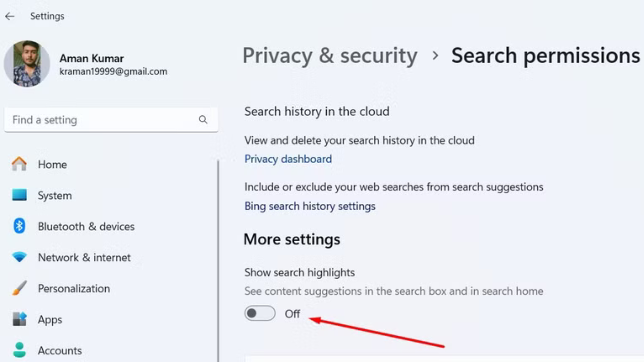Click the Accounts person icon
The width and height of the screenshot is (644, 362).
[19, 350]
